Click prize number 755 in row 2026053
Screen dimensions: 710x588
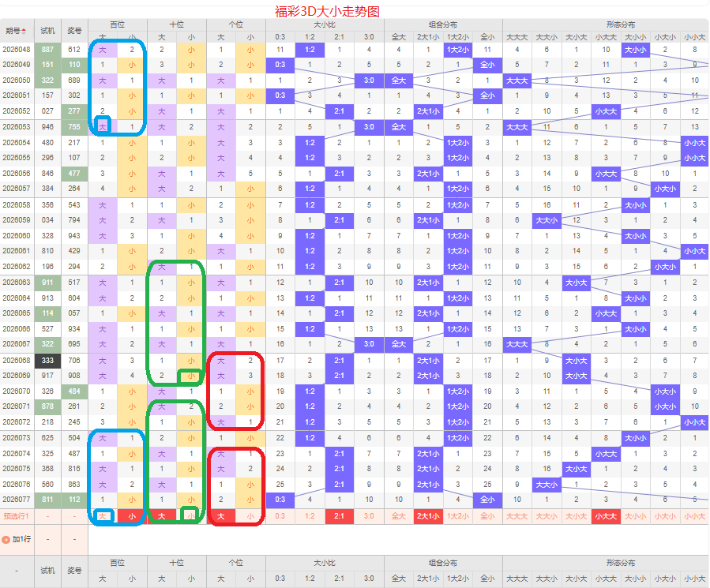pyautogui.click(x=74, y=127)
